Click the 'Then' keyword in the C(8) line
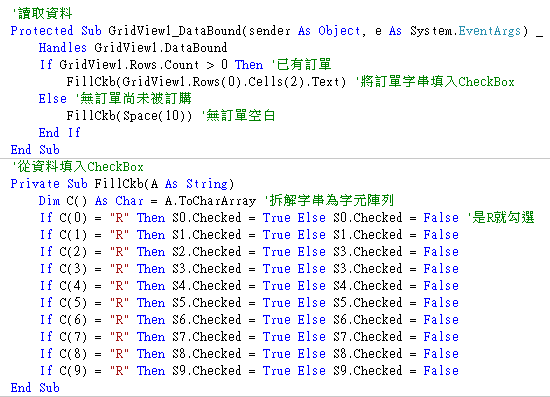The width and height of the screenshot is (550, 397). [x=151, y=354]
